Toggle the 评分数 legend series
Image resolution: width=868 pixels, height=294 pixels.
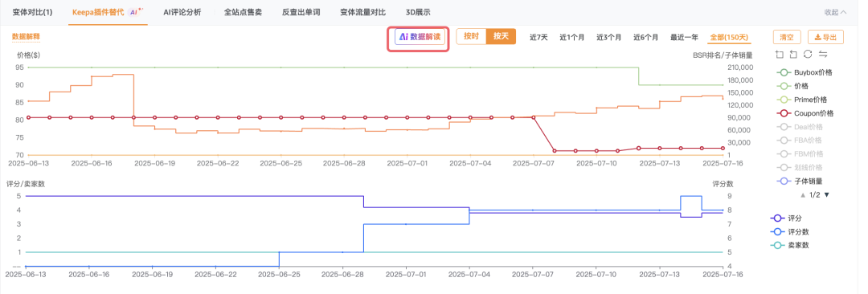coord(789,232)
